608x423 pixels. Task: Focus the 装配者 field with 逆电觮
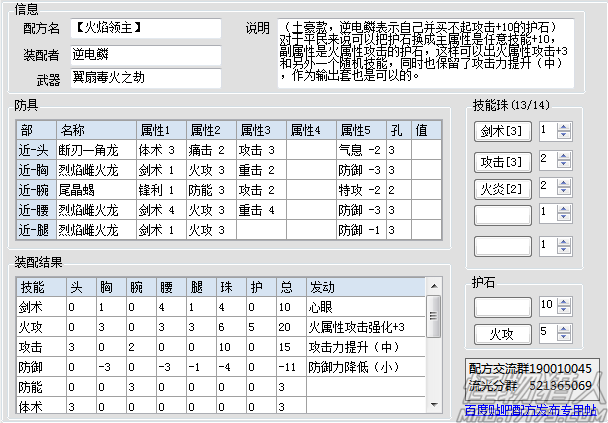[x=147, y=54]
